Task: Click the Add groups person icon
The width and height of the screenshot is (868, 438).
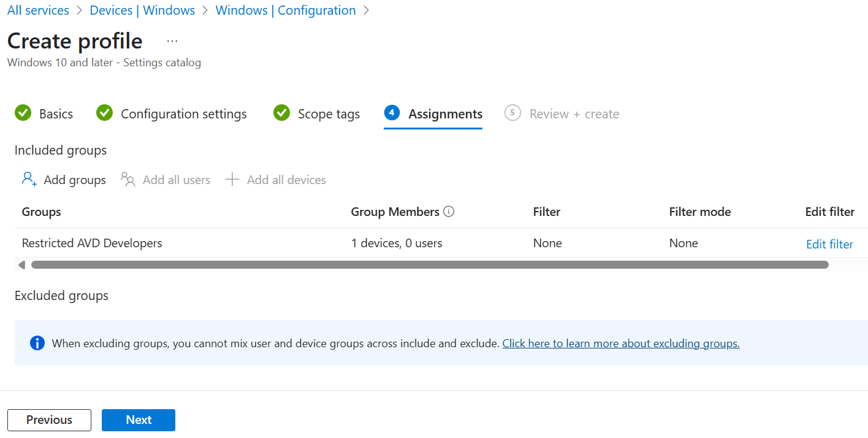Action: [x=29, y=179]
